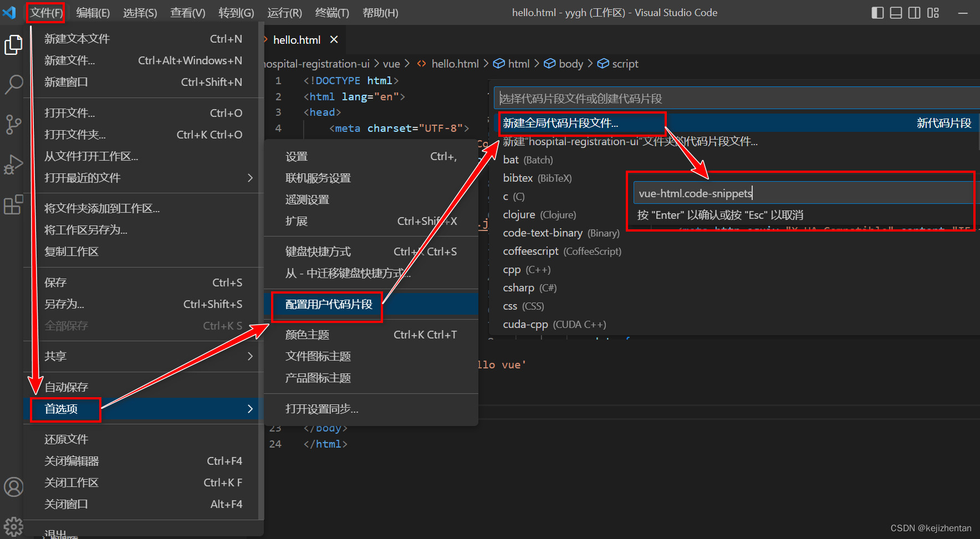Open the Manage gear icon
The width and height of the screenshot is (980, 539).
click(13, 526)
